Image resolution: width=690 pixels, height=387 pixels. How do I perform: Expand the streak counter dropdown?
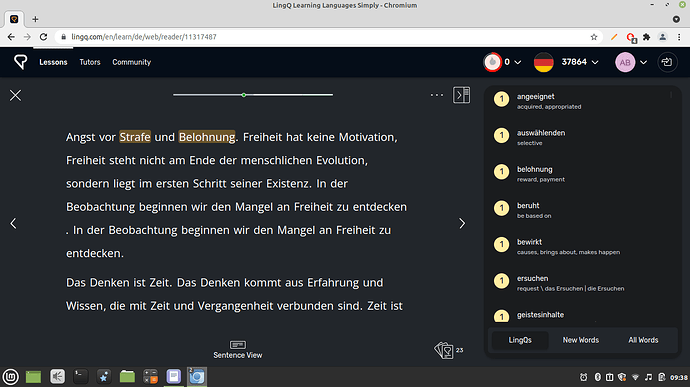pyautogui.click(x=518, y=62)
